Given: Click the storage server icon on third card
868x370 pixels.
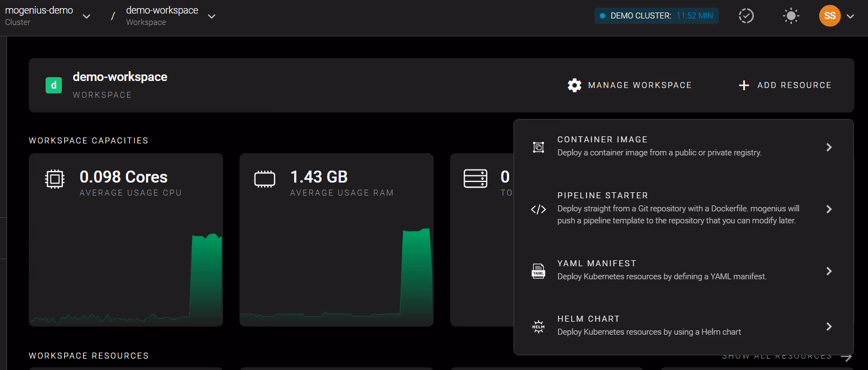Looking at the screenshot, I should pos(476,178).
